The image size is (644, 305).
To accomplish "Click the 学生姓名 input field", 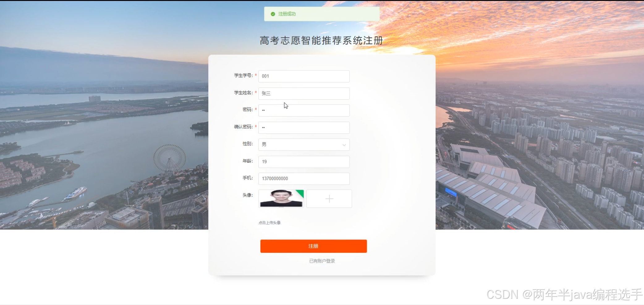I will [304, 93].
